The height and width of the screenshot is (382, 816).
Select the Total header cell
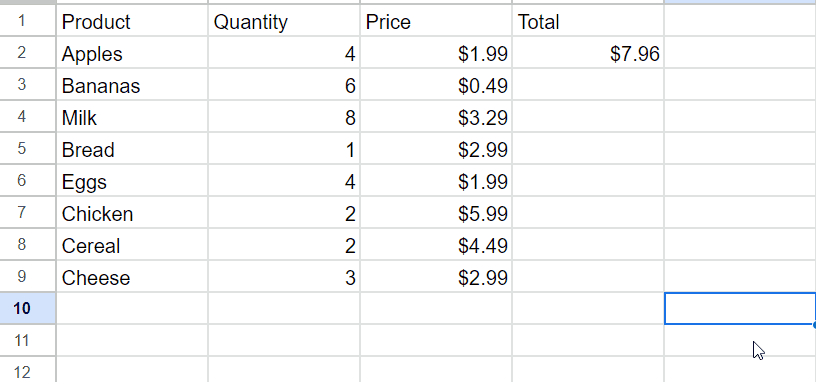(x=588, y=21)
